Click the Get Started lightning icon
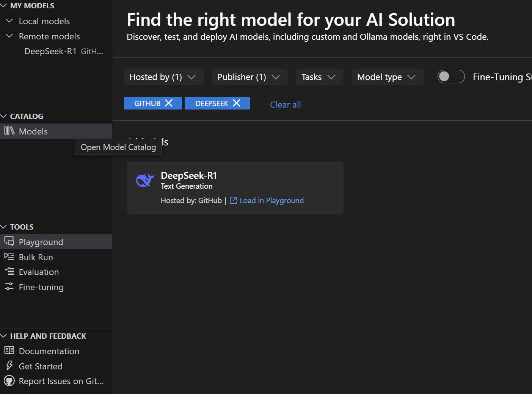 [9, 366]
